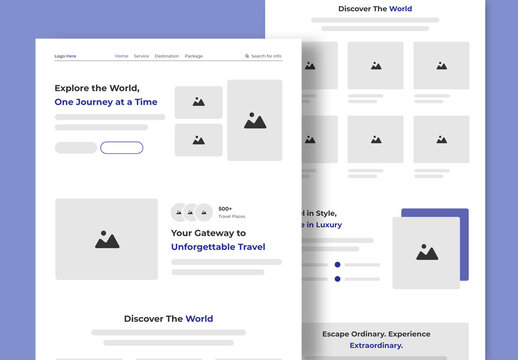
Task: Click the 'Your Gateway to' heading
Action: point(208,233)
